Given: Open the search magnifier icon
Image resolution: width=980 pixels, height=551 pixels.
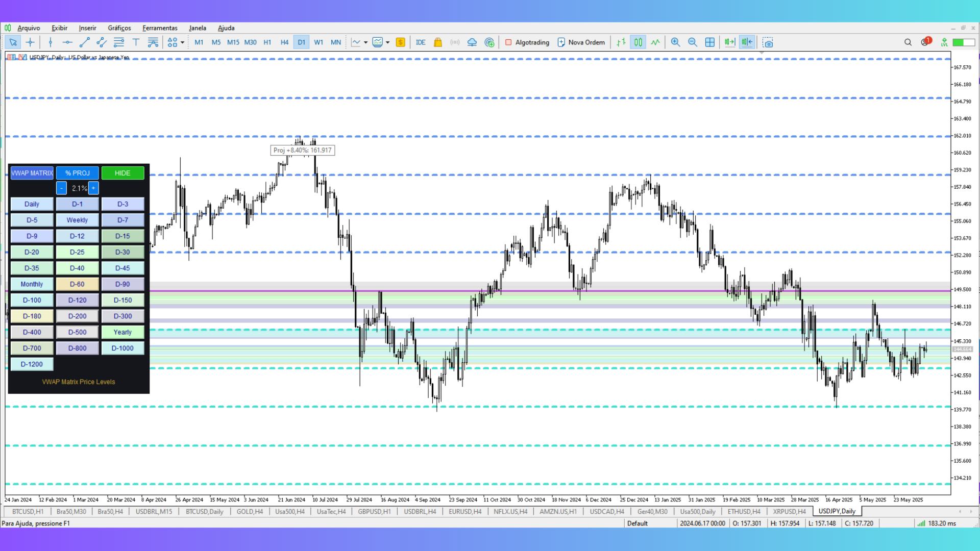Looking at the screenshot, I should pyautogui.click(x=908, y=42).
